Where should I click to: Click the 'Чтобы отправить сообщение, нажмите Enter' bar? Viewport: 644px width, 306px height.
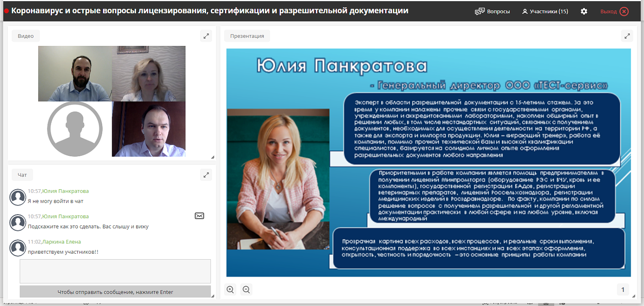[115, 292]
